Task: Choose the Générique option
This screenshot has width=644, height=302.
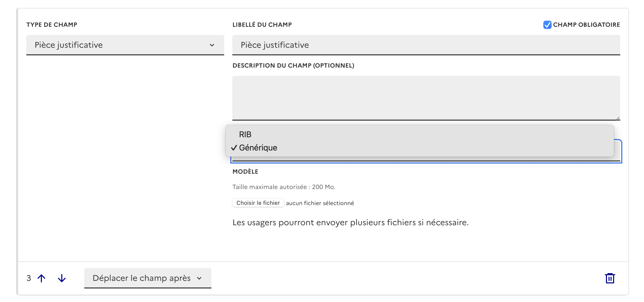Action: click(258, 148)
